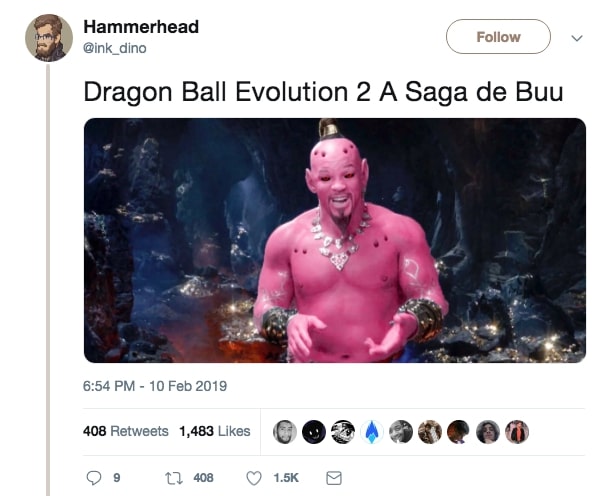Screen dimensions: 610x496
Task: View the 408 Retweets list
Action: click(126, 431)
